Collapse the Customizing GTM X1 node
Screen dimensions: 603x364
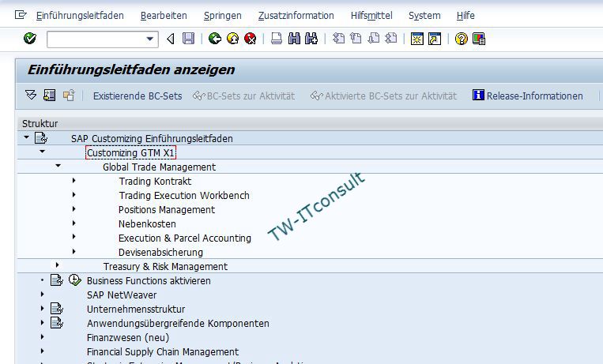click(43, 152)
